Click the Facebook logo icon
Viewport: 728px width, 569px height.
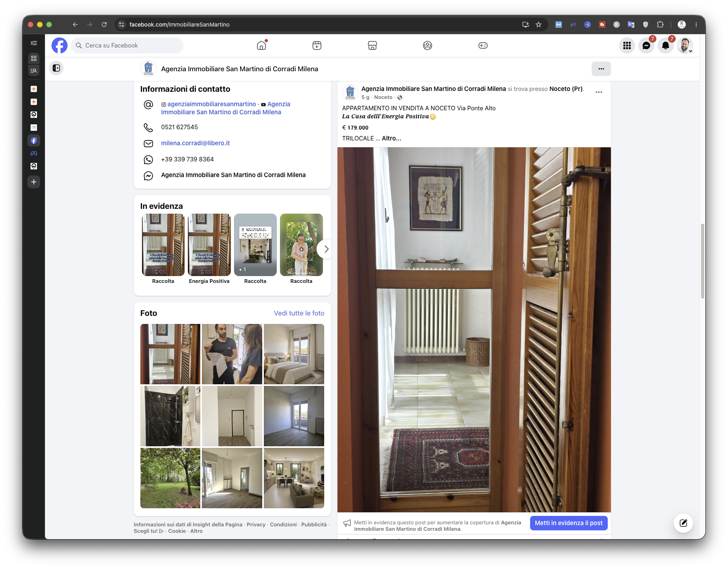pos(60,45)
